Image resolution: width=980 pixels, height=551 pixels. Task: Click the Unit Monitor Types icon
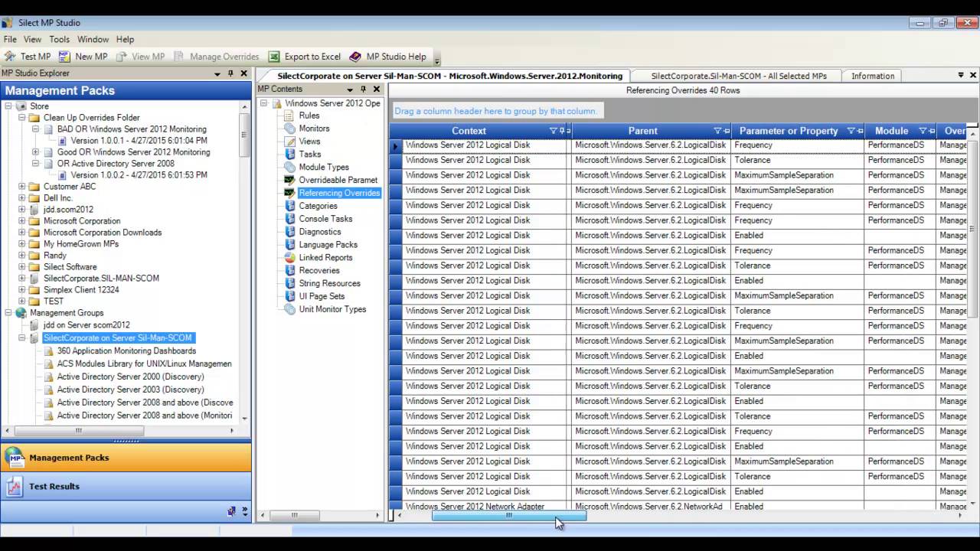[x=290, y=309]
